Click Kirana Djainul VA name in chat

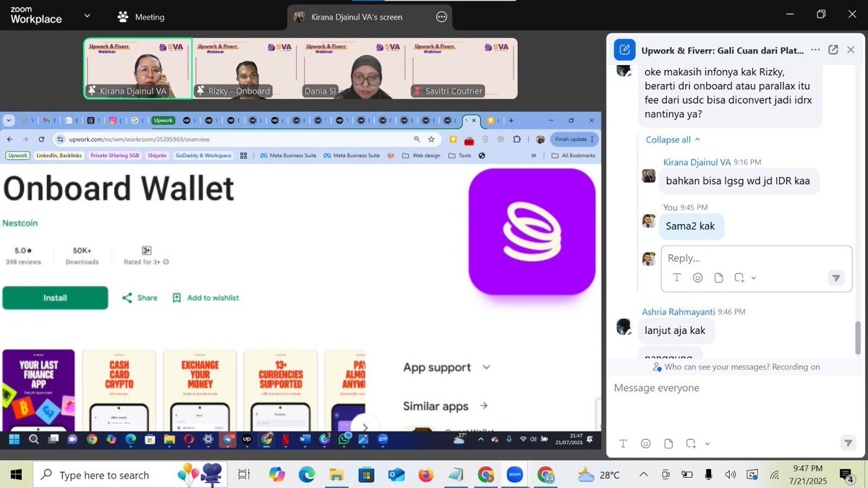click(x=697, y=162)
